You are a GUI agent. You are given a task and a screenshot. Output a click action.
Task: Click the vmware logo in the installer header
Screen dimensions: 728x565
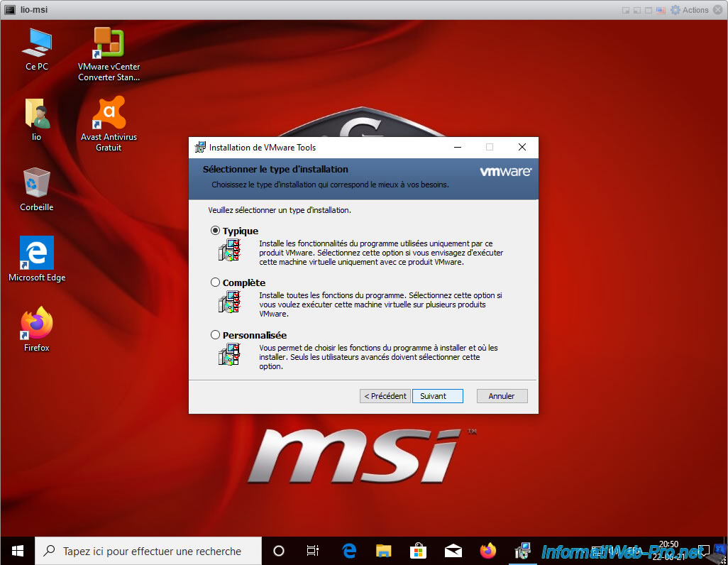(x=506, y=171)
